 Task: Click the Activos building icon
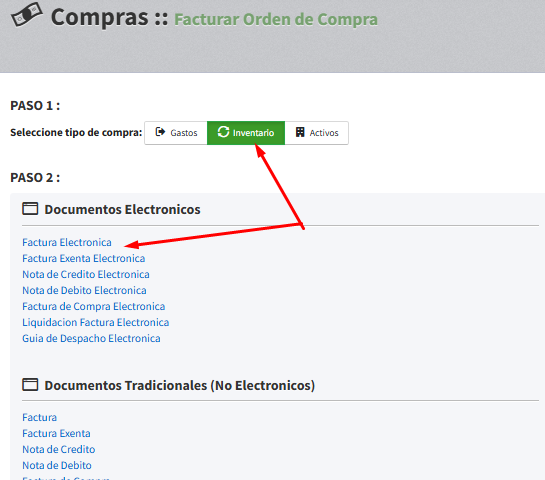tap(300, 132)
